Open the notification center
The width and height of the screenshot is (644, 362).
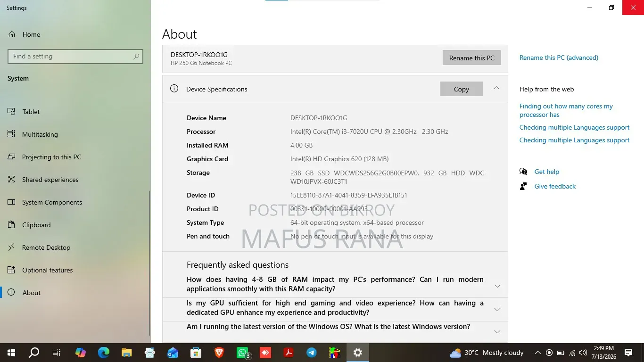tap(628, 353)
